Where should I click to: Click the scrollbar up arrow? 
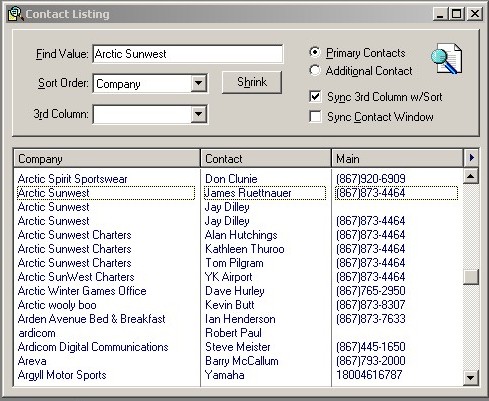click(471, 176)
